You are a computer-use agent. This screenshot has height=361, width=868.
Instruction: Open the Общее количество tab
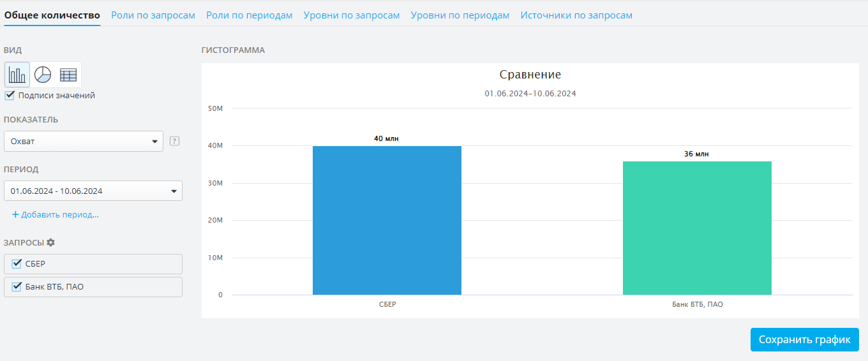point(52,15)
